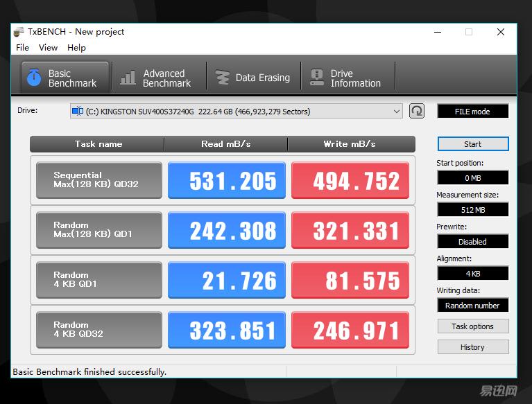Open the File menu
This screenshot has width=532, height=404.
[23, 48]
